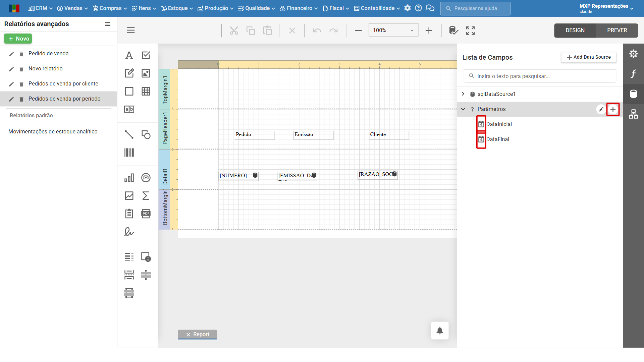
Task: Open the Expressions panel icon
Action: click(x=633, y=74)
